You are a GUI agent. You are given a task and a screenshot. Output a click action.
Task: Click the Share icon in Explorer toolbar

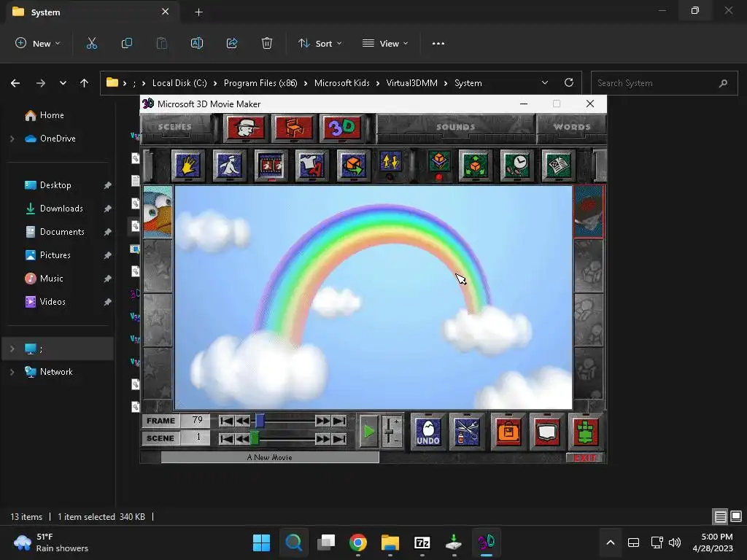click(231, 43)
